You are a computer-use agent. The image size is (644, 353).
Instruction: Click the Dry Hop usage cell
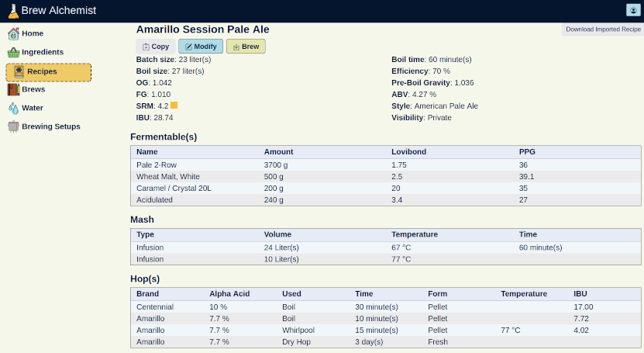(x=296, y=342)
